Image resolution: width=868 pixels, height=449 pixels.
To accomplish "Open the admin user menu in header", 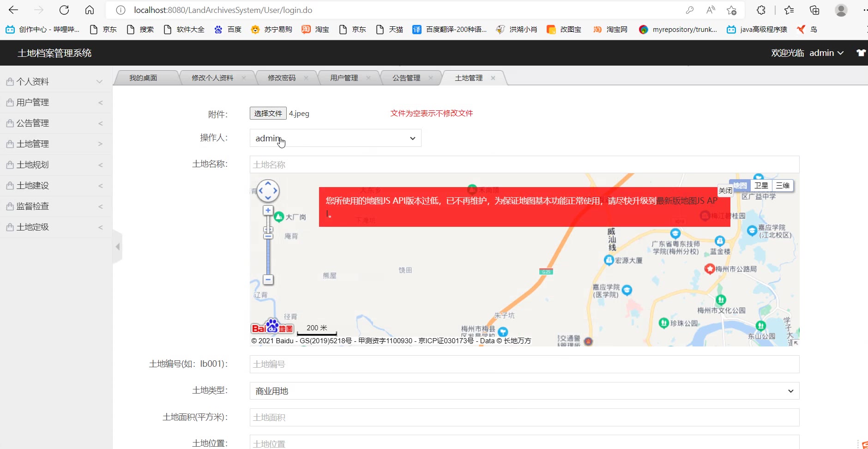I will pyautogui.click(x=826, y=53).
